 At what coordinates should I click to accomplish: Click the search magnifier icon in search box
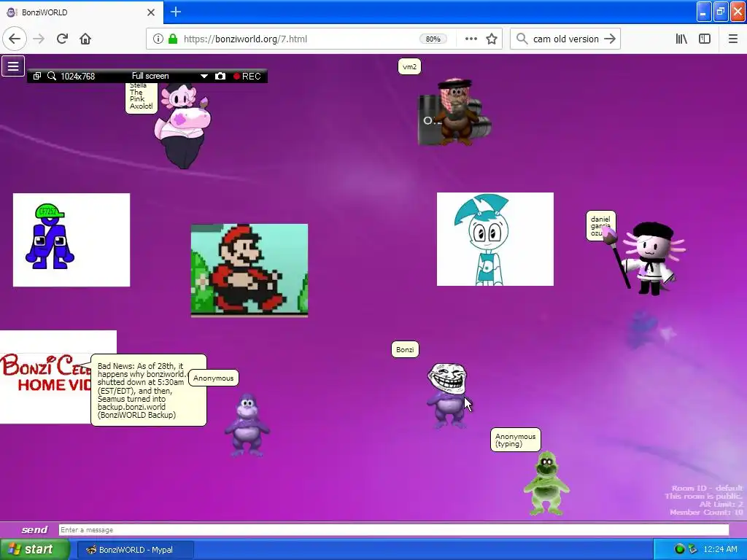[522, 39]
